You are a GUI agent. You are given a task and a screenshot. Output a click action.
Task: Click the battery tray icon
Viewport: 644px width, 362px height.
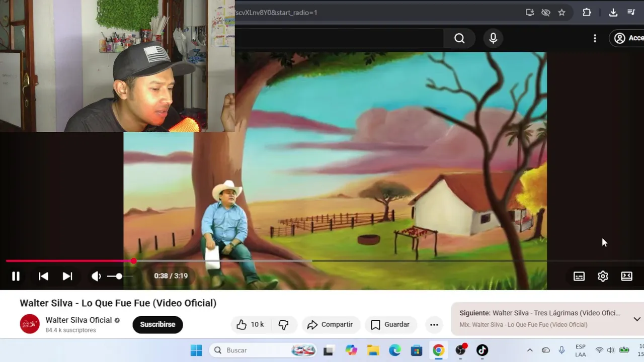pyautogui.click(x=624, y=350)
